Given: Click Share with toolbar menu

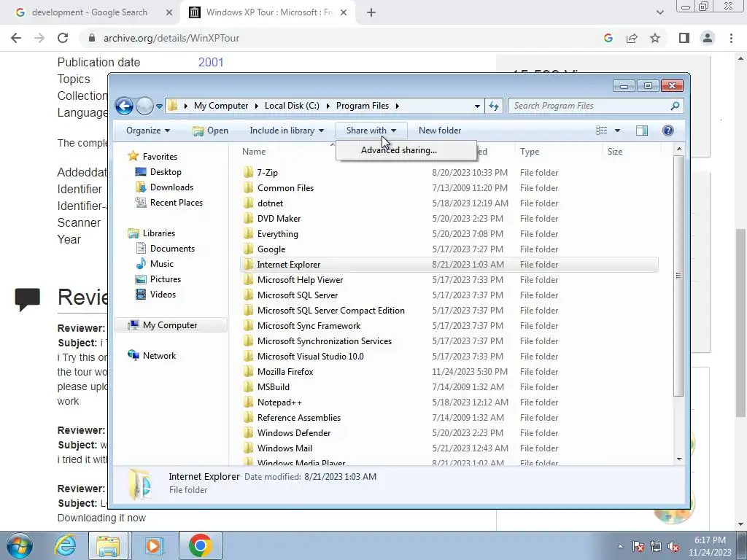Looking at the screenshot, I should coord(371,131).
